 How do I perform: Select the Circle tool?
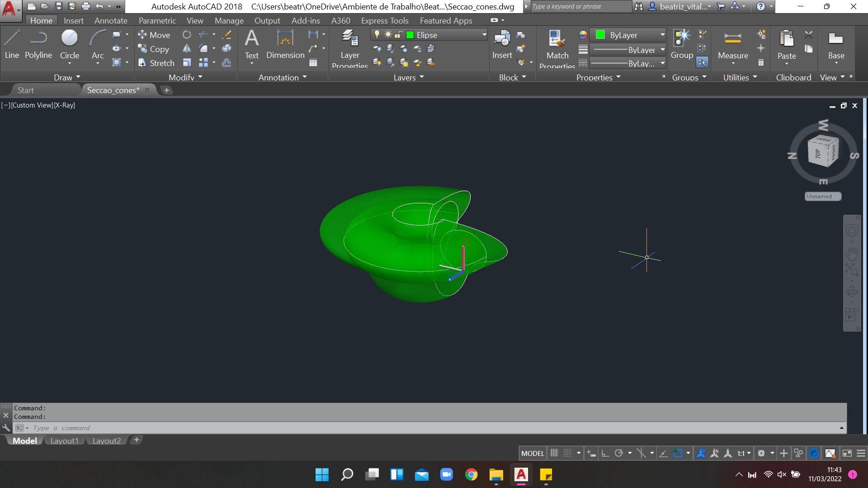tap(70, 45)
